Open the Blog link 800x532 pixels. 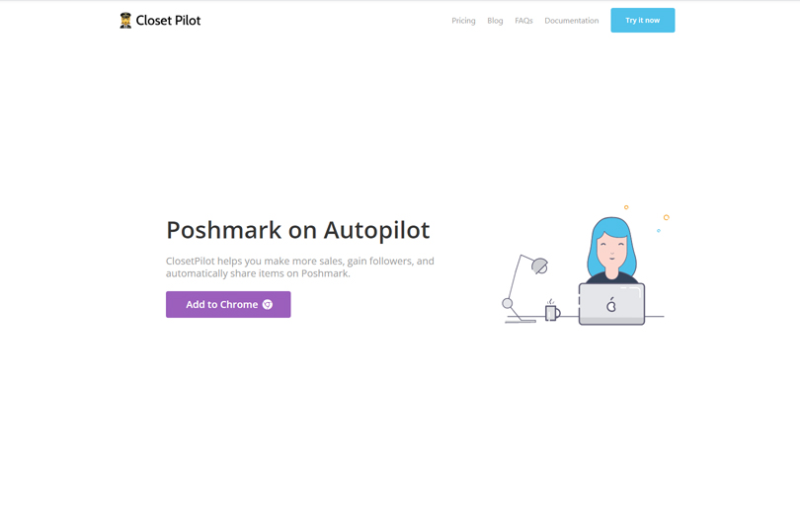[495, 21]
